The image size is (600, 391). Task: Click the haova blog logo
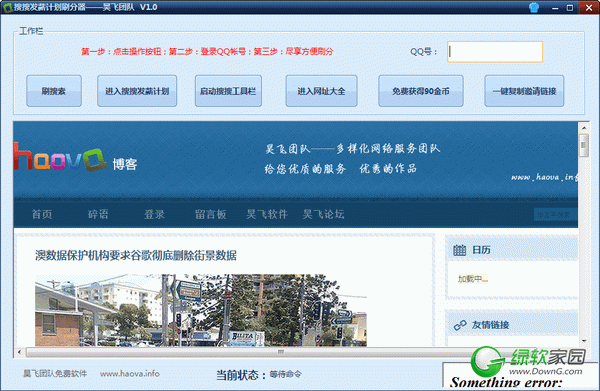(75, 157)
